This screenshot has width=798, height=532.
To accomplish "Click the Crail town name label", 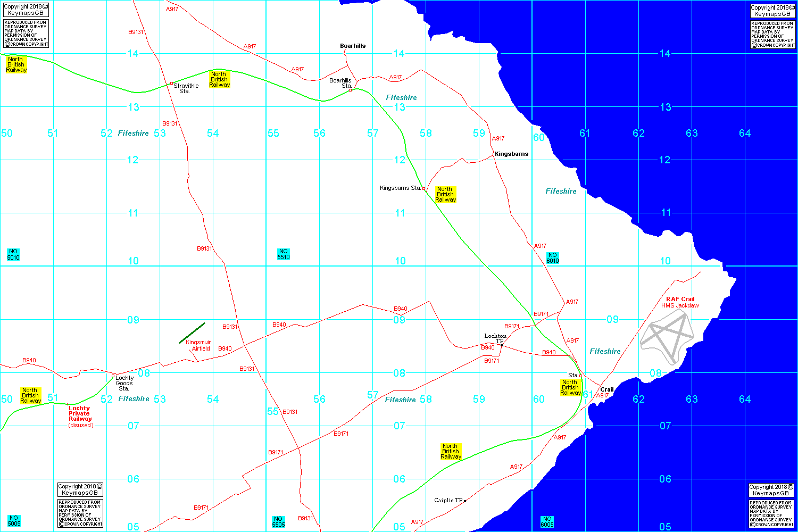I will click(607, 389).
